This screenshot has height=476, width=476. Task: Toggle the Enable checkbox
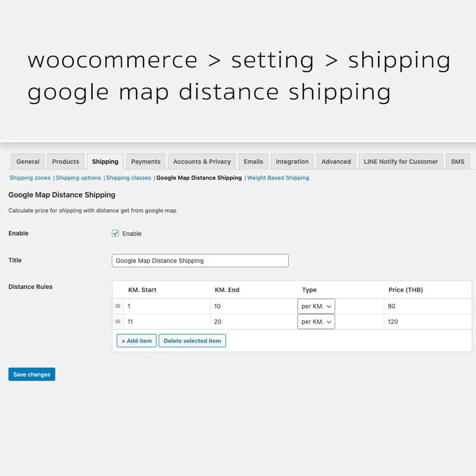coord(115,234)
